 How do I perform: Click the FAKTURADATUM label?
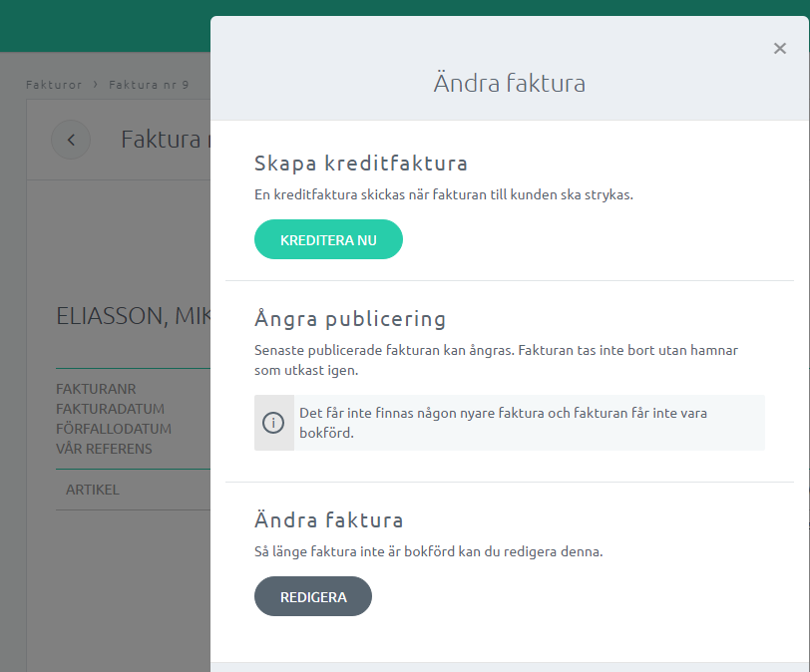pyautogui.click(x=110, y=409)
